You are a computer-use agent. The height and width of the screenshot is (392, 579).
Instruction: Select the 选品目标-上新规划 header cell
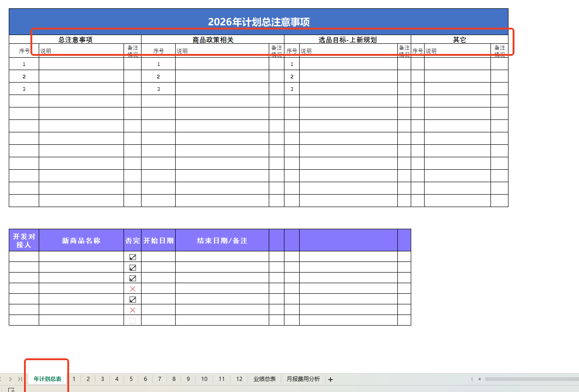pyautogui.click(x=347, y=40)
